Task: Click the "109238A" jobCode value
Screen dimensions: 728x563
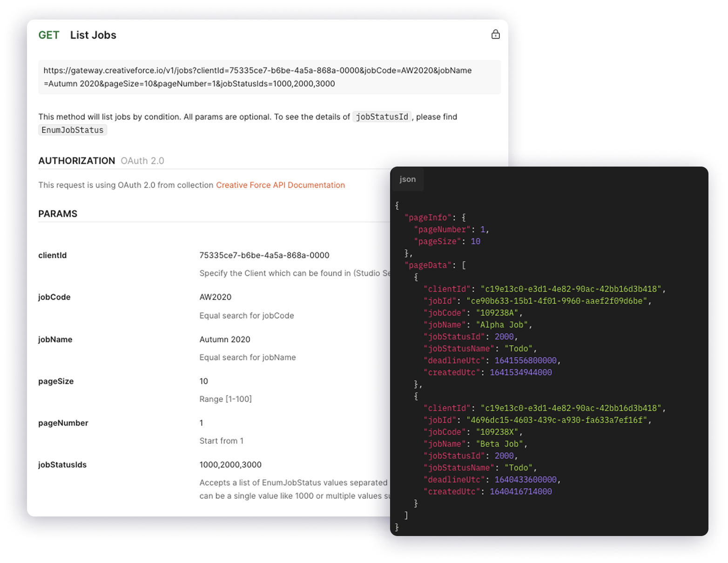Action: (x=497, y=313)
